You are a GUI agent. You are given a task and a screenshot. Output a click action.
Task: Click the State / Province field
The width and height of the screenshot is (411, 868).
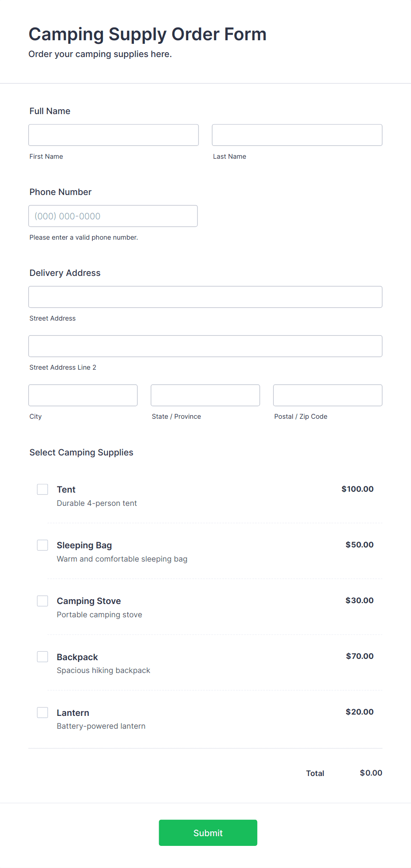pos(205,395)
